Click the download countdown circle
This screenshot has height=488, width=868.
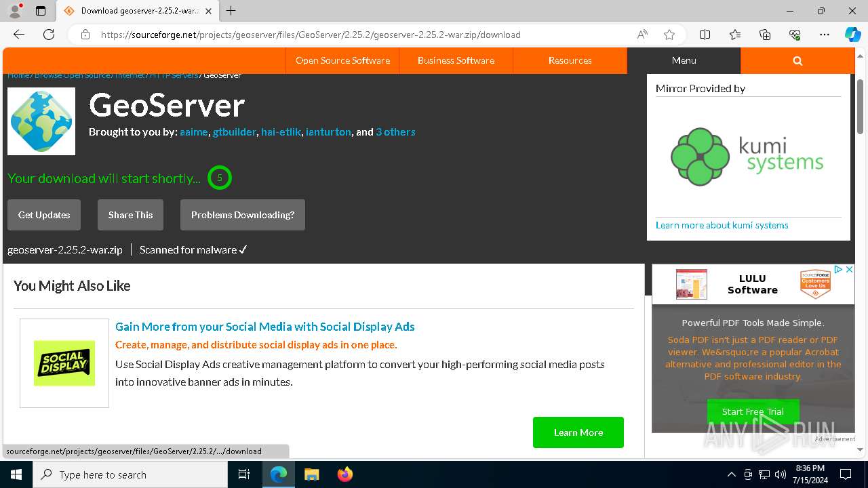click(x=220, y=178)
